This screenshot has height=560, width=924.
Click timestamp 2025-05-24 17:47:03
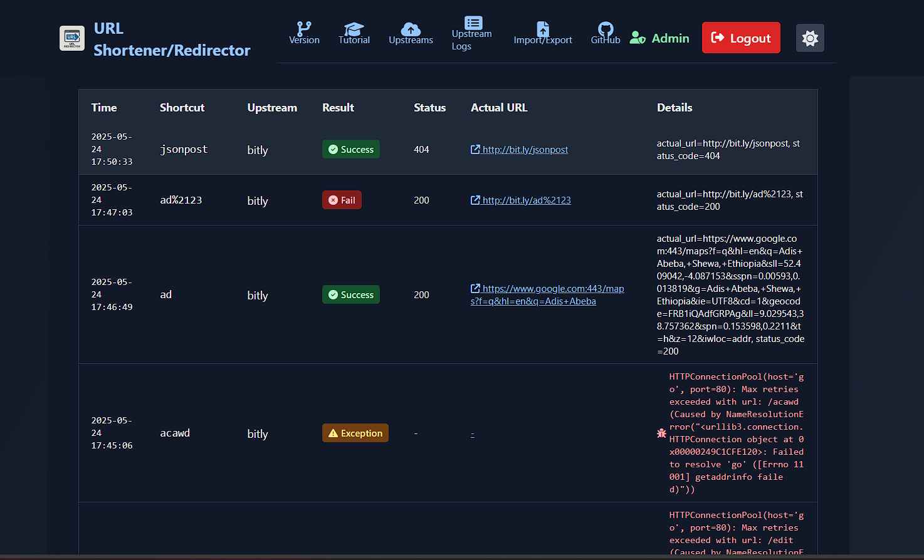[112, 200]
